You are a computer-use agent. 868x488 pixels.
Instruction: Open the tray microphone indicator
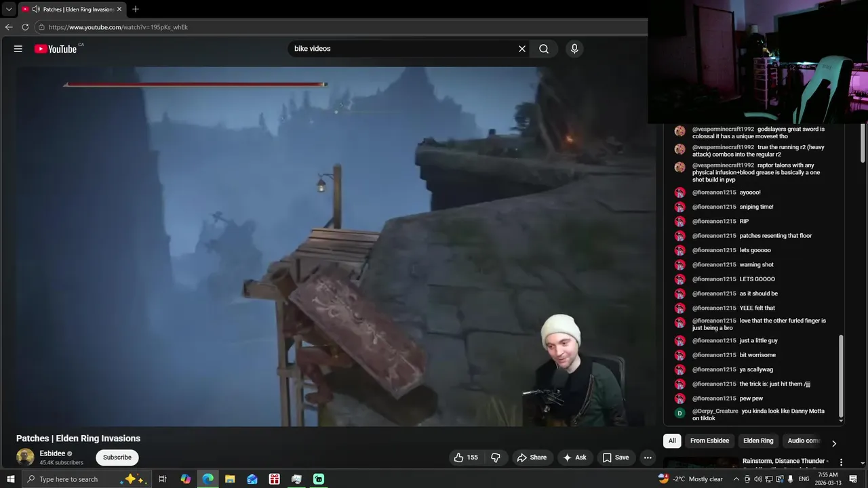click(x=791, y=479)
